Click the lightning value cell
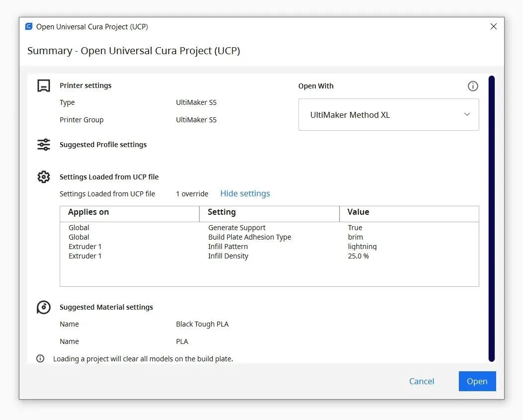523x420 pixels. point(362,247)
